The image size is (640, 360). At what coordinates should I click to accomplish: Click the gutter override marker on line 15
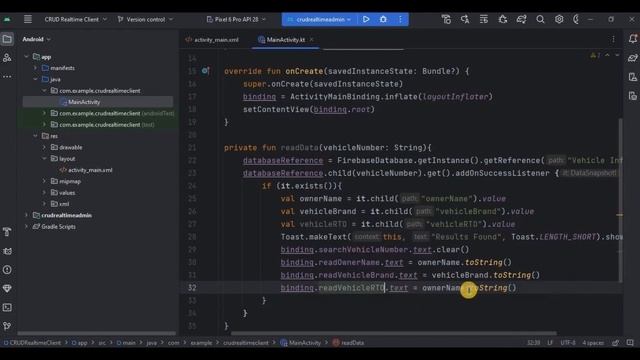tap(205, 71)
